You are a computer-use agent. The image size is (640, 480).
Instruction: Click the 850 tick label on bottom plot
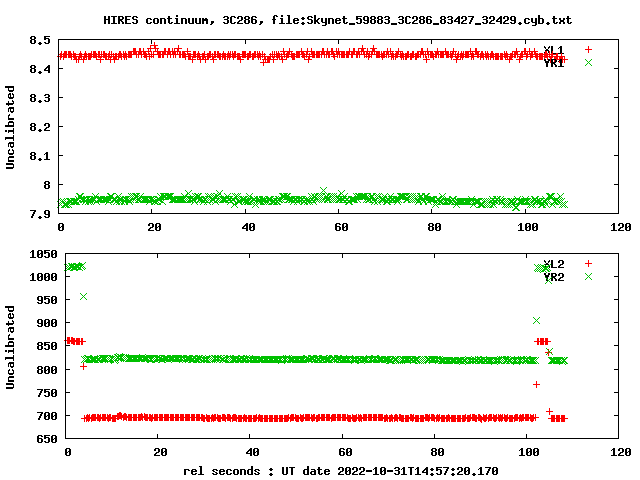(x=47, y=347)
